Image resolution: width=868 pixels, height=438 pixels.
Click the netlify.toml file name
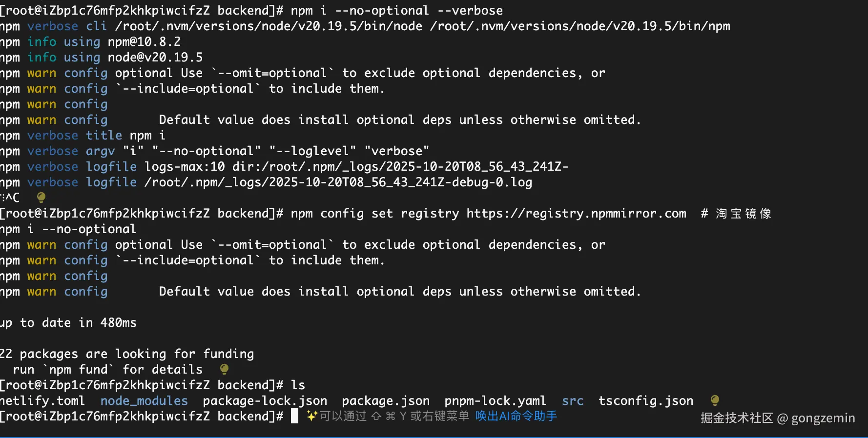[x=42, y=401]
